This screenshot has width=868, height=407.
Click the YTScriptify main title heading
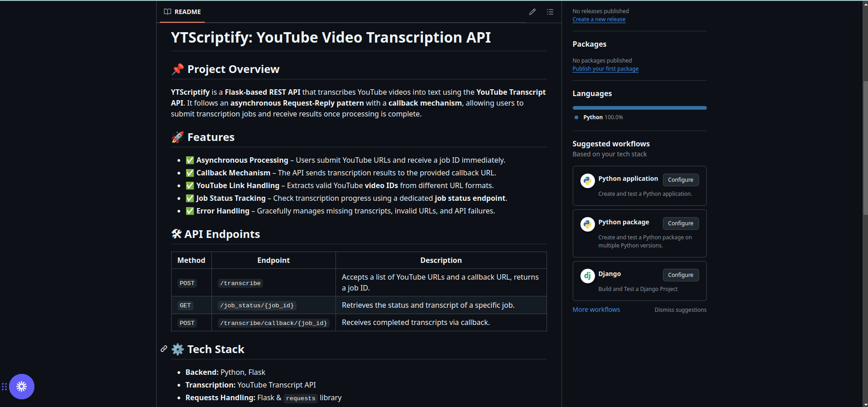331,38
